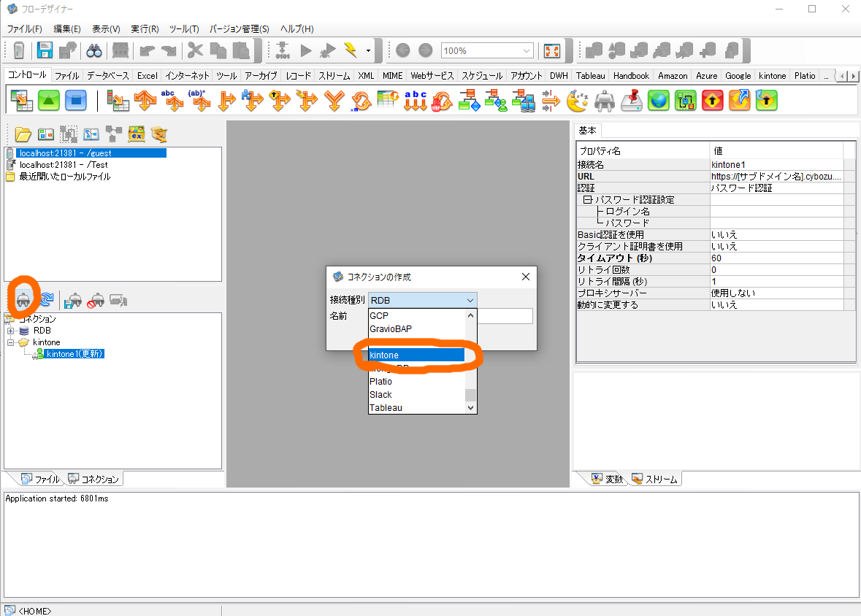Open the 接続種別 RDB dropdown
861x616 pixels.
[421, 300]
